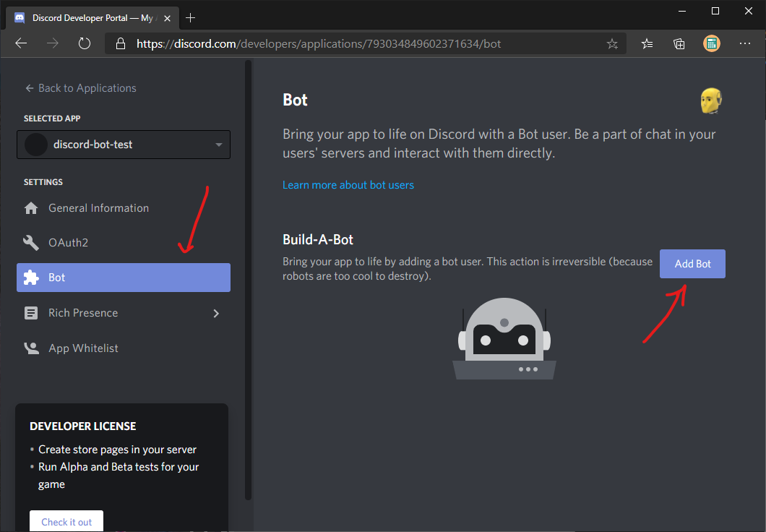Open the Collections icon
This screenshot has height=532, width=766.
(x=679, y=44)
